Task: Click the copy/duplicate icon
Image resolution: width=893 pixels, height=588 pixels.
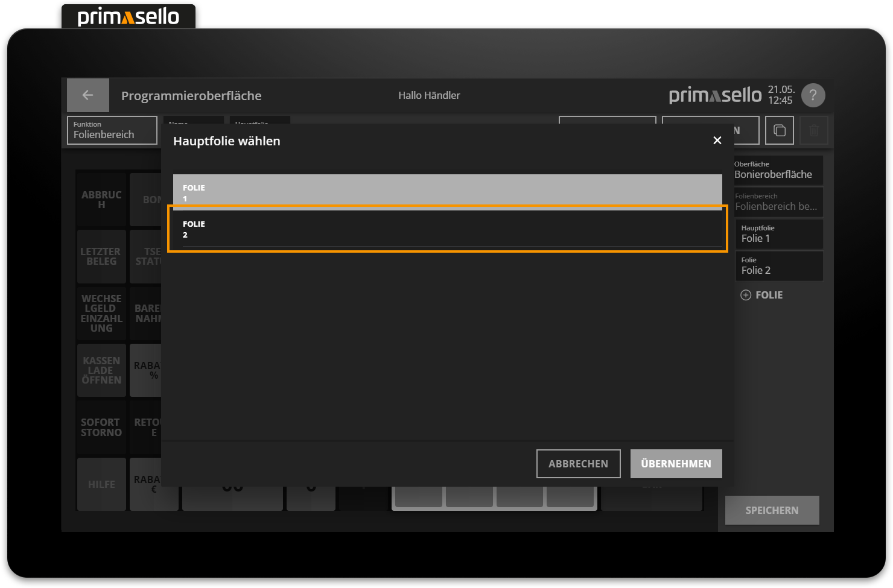Action: (x=779, y=130)
